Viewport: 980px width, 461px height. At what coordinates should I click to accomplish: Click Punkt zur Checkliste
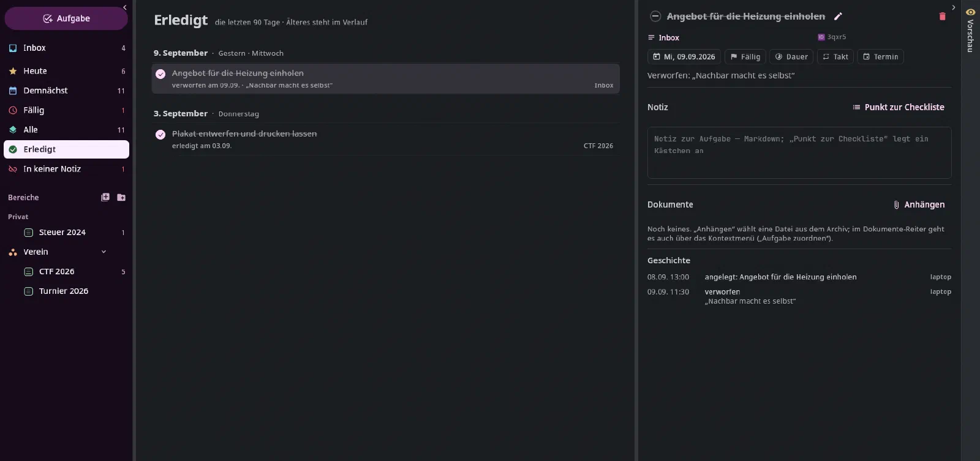899,107
